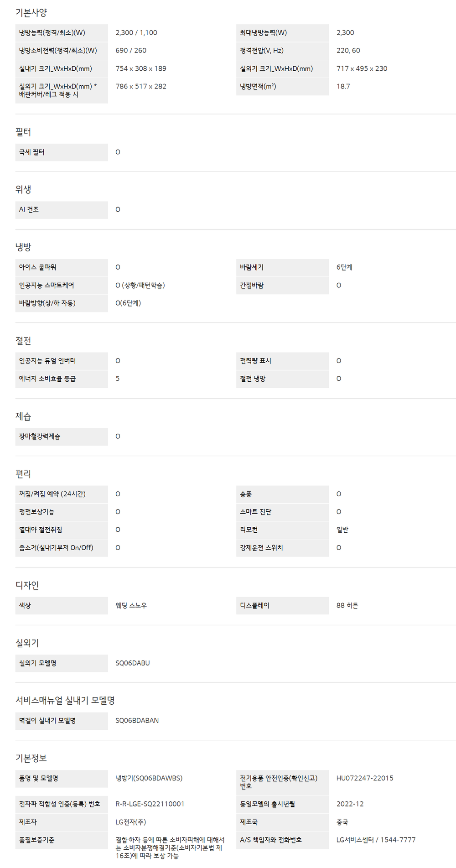Click the 에너지 소비효율 등급 label
This screenshot has width=456, height=868.
click(47, 379)
